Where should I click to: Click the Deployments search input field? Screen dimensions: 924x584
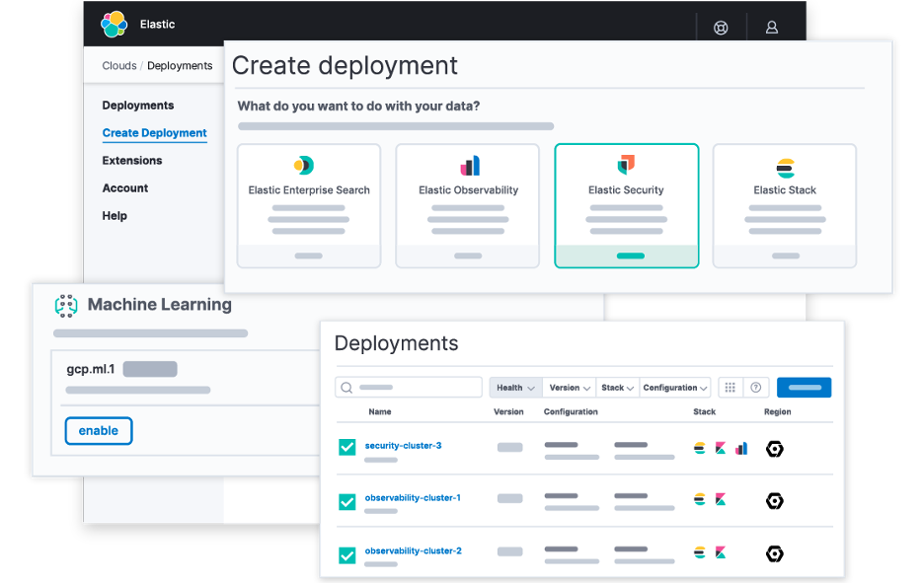click(409, 388)
